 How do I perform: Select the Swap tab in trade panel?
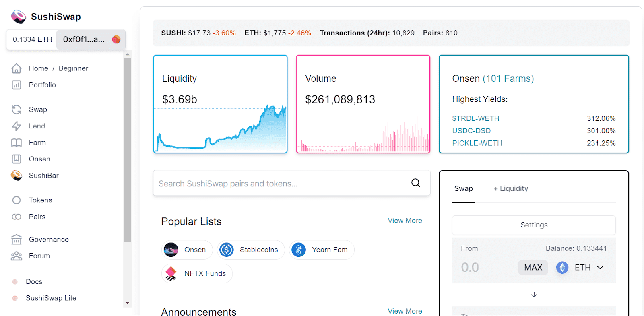pyautogui.click(x=464, y=188)
